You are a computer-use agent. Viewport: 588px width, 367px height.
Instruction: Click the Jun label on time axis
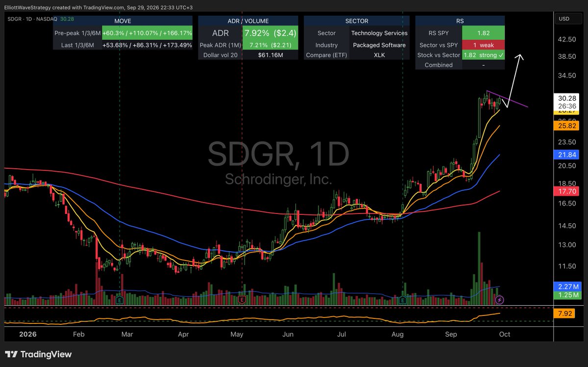coord(288,334)
